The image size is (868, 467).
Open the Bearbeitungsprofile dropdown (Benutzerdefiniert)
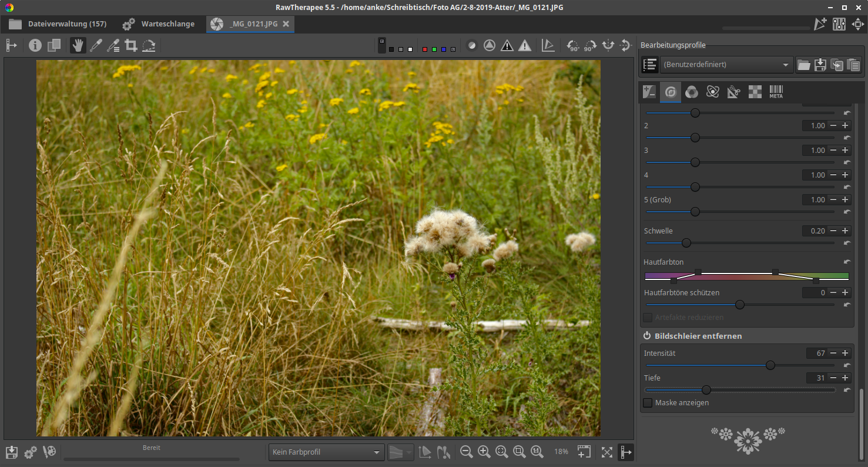tap(726, 65)
